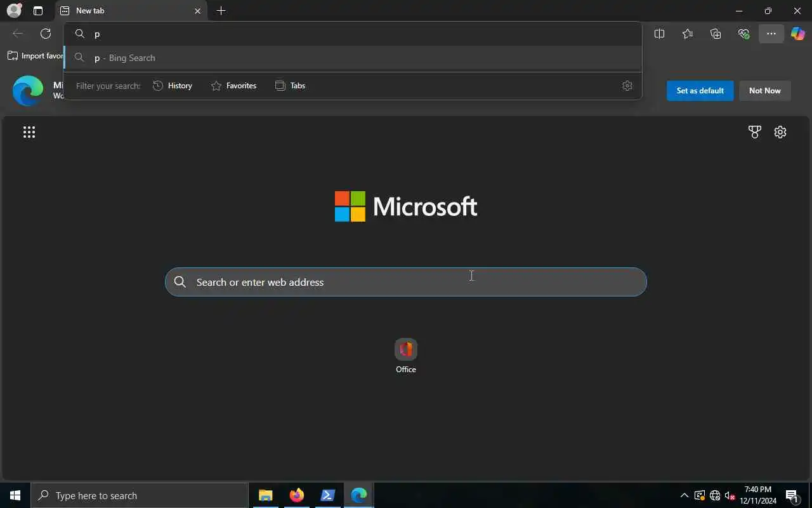
Task: Open the Office quick link tile
Action: click(406, 356)
